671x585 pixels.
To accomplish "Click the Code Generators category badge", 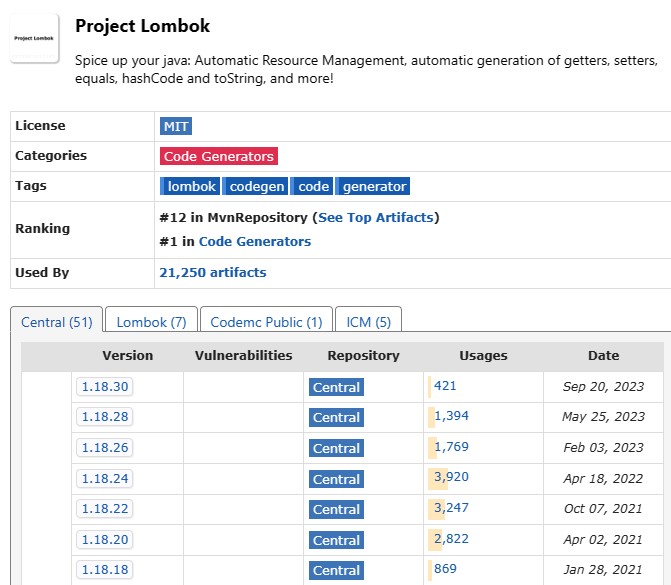I will tap(218, 156).
